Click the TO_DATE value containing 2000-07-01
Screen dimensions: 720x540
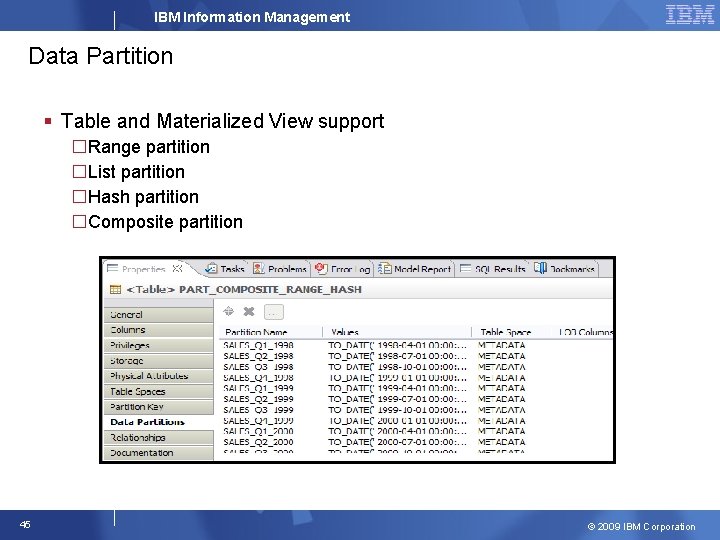click(x=397, y=442)
